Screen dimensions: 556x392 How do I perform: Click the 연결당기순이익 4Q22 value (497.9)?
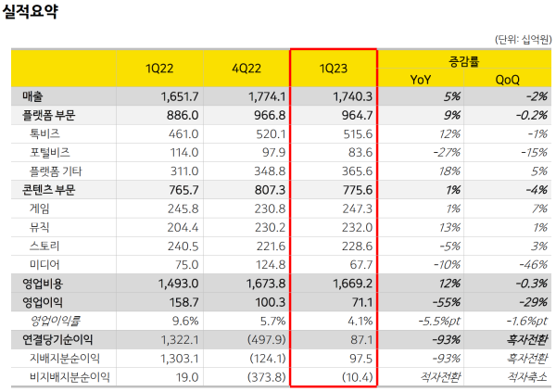coord(267,340)
